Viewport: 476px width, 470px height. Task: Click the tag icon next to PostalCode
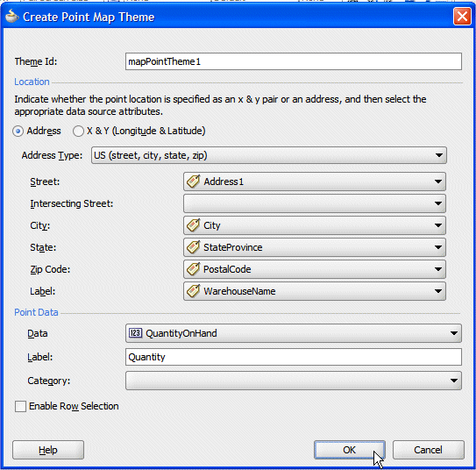coord(194,269)
